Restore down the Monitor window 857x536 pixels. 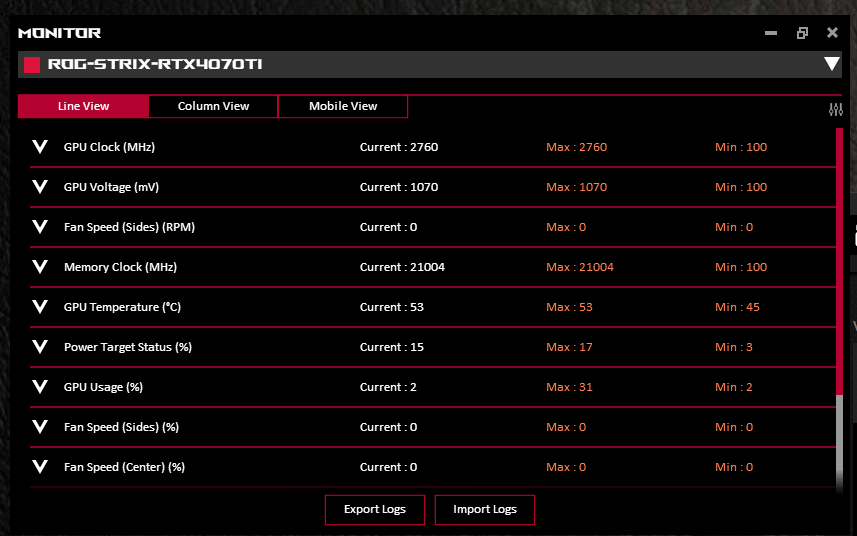[802, 33]
